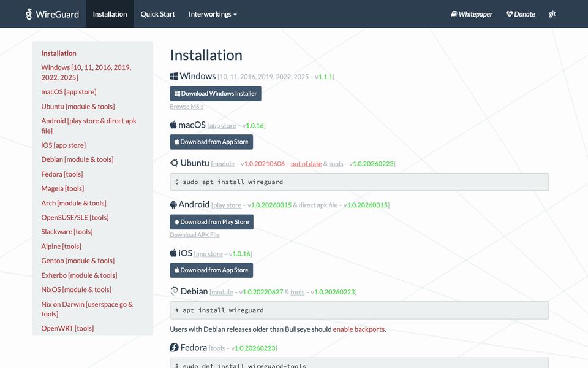588x368 pixels.
Task: Select Alpine [tools] in the sidebar
Action: [61, 247]
